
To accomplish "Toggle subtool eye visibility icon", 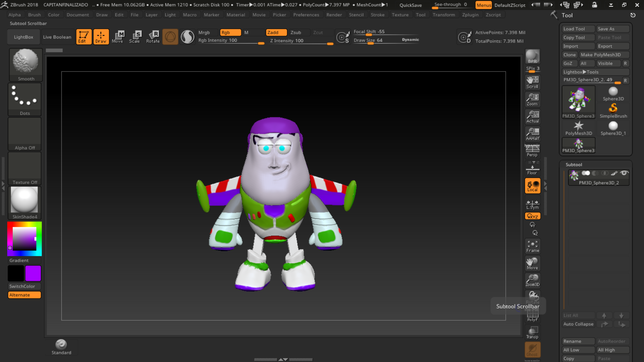I will (x=624, y=173).
